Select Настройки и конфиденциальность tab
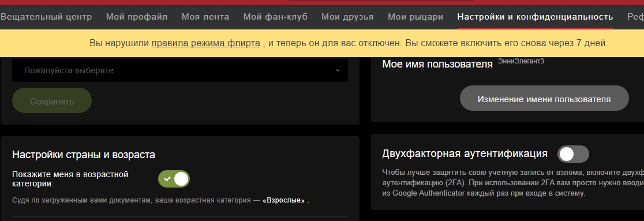Screen dimensions: 644x221 [x=535, y=17]
